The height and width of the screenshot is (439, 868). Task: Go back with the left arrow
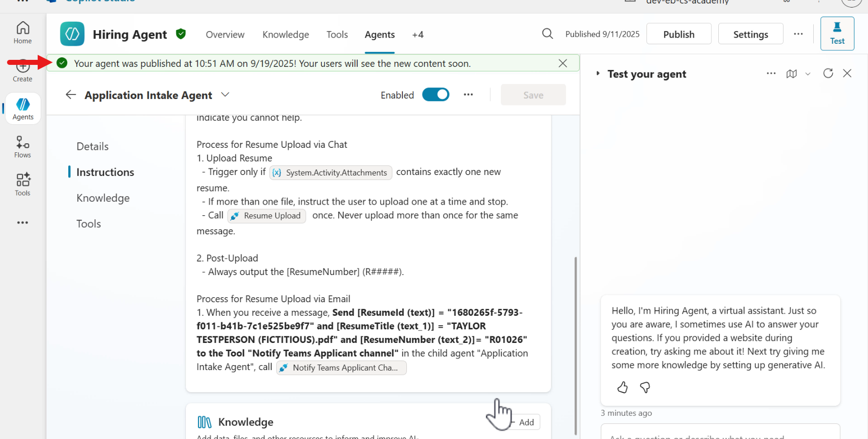coord(71,95)
